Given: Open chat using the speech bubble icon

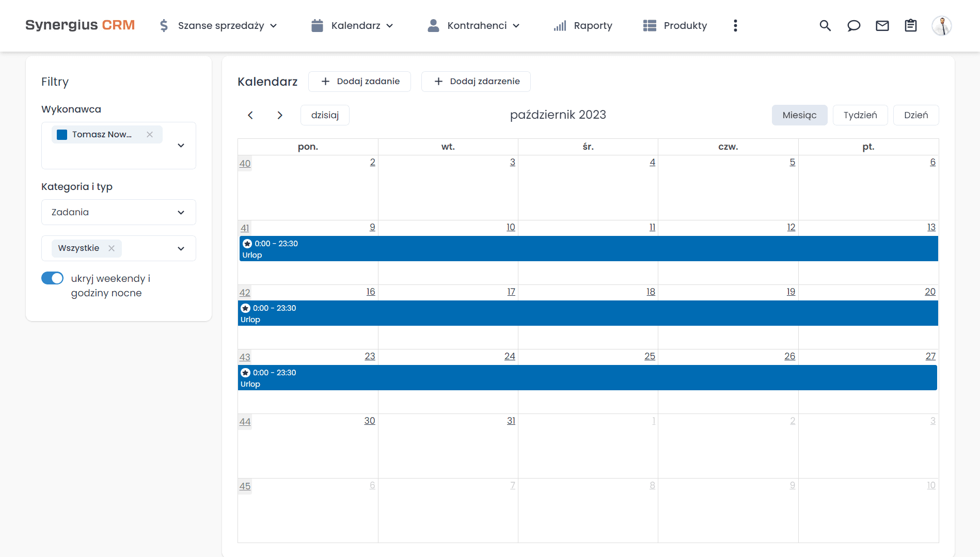Looking at the screenshot, I should pyautogui.click(x=853, y=25).
